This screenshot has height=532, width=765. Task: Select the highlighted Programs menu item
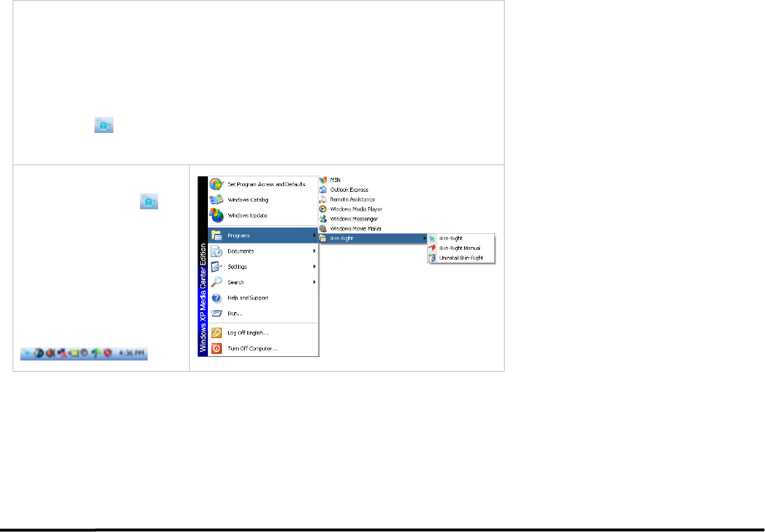click(263, 235)
